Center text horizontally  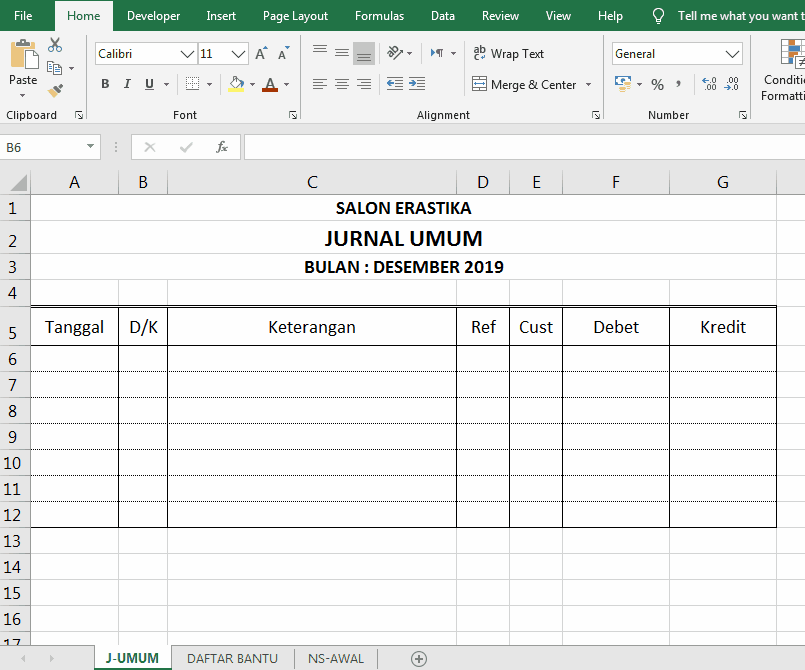(342, 84)
